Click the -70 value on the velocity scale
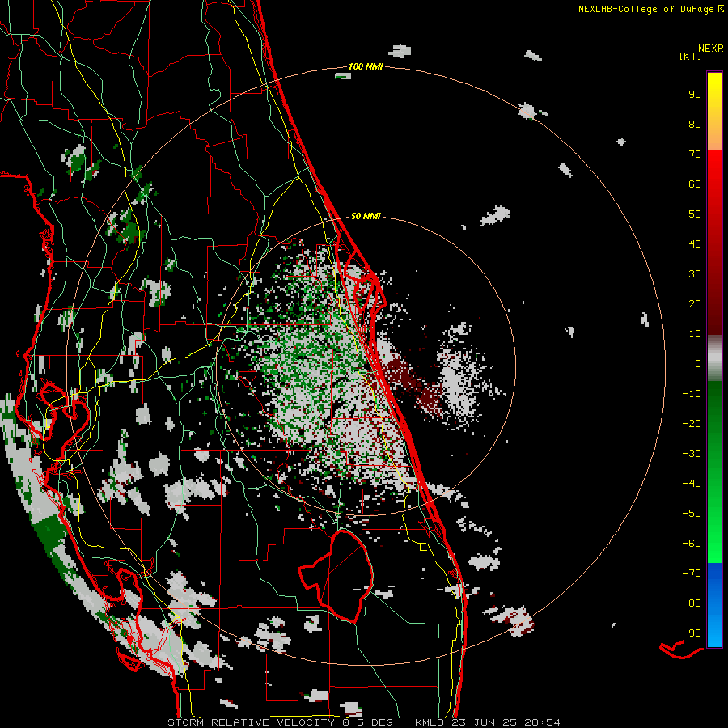The height and width of the screenshot is (728, 728). click(x=692, y=573)
